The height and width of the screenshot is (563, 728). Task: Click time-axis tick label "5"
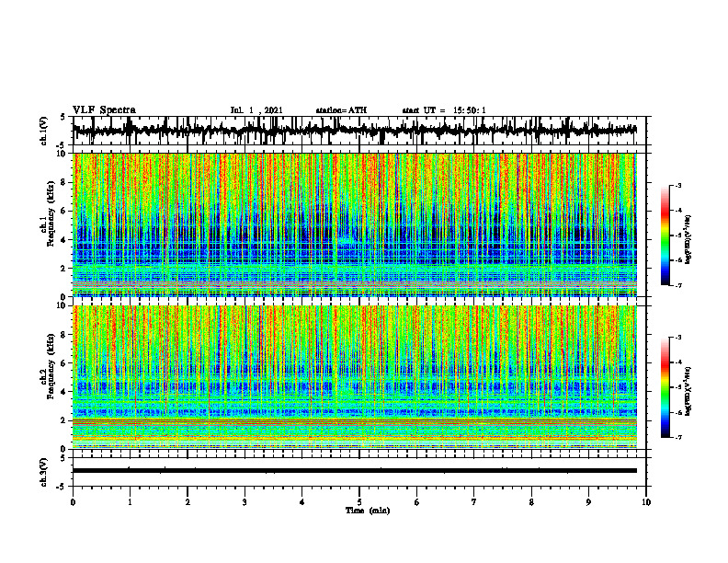(359, 502)
